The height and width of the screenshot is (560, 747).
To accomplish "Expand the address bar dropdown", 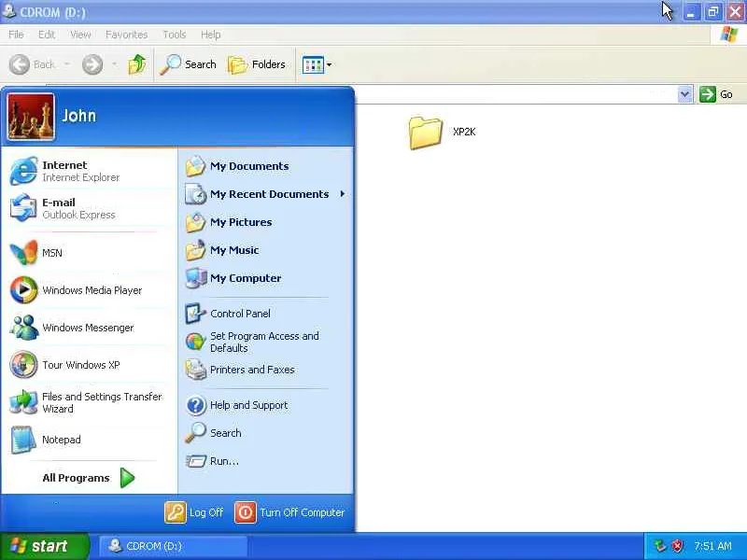I will click(x=684, y=94).
